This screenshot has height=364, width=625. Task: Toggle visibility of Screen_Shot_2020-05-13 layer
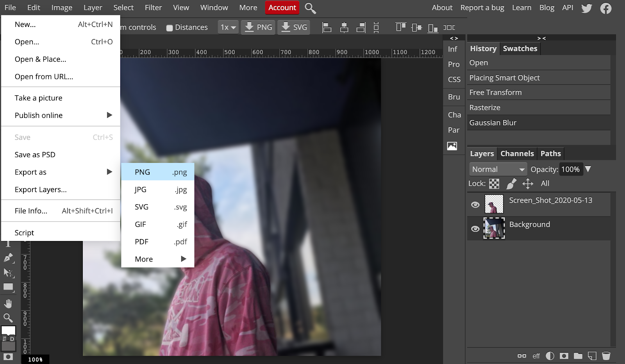[475, 205]
